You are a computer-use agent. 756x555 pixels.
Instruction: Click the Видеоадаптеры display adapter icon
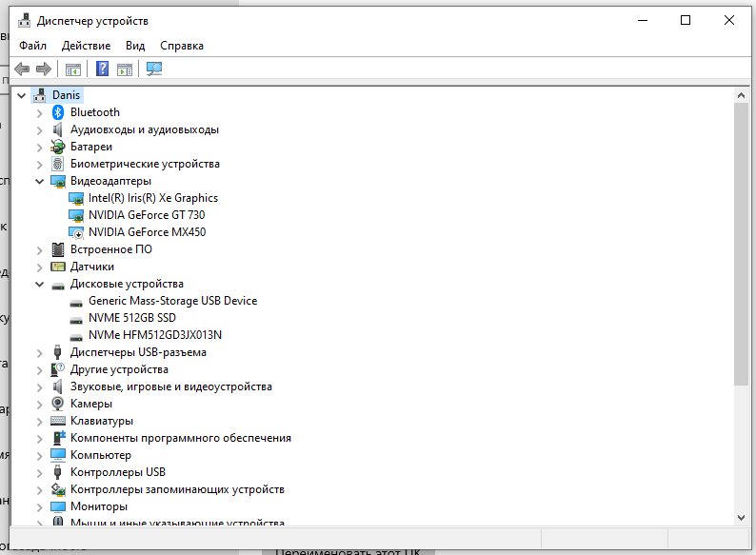click(x=58, y=181)
